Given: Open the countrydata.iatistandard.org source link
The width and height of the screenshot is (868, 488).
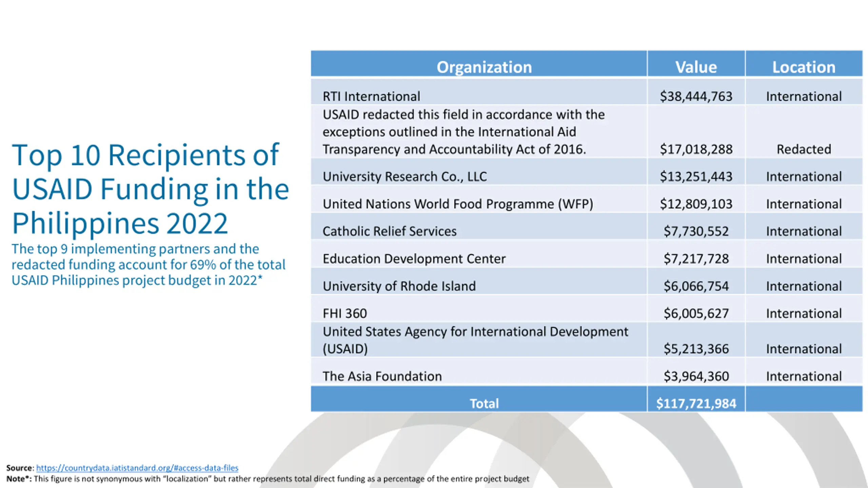Looking at the screenshot, I should click(x=137, y=468).
